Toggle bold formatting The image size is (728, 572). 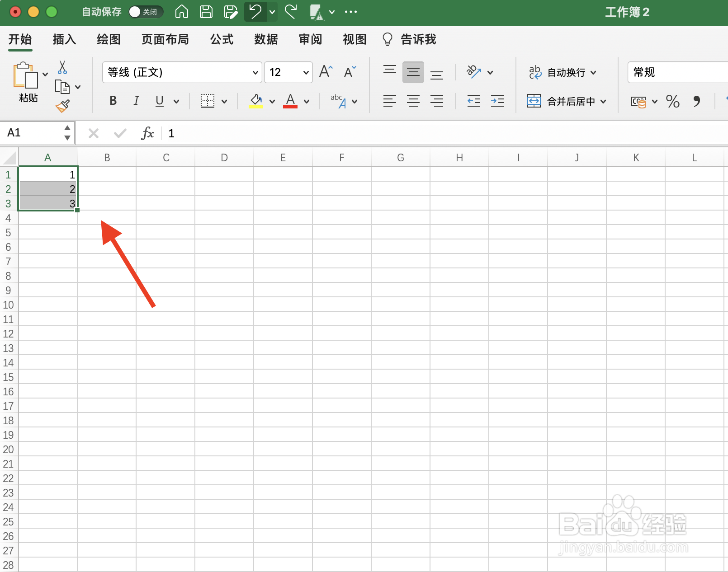tap(113, 101)
